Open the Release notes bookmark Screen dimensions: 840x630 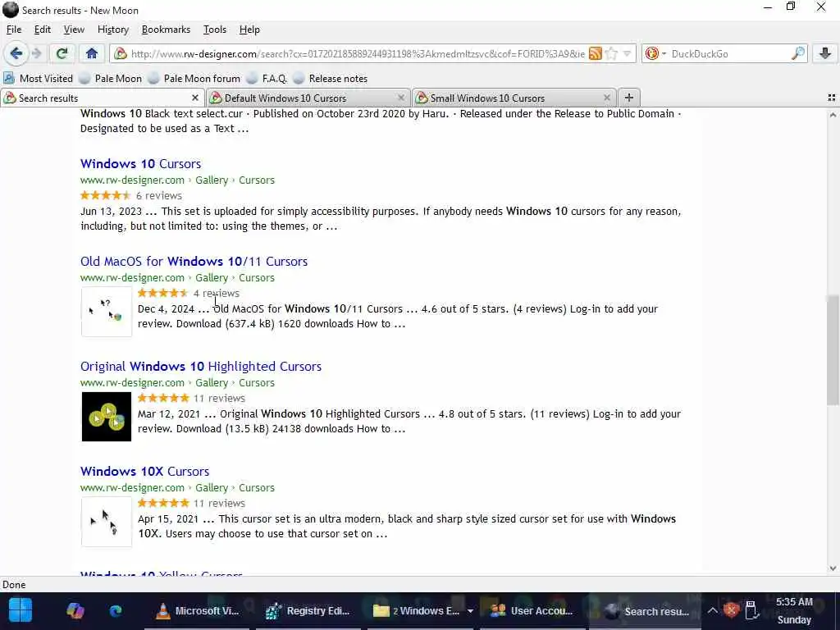(331, 78)
